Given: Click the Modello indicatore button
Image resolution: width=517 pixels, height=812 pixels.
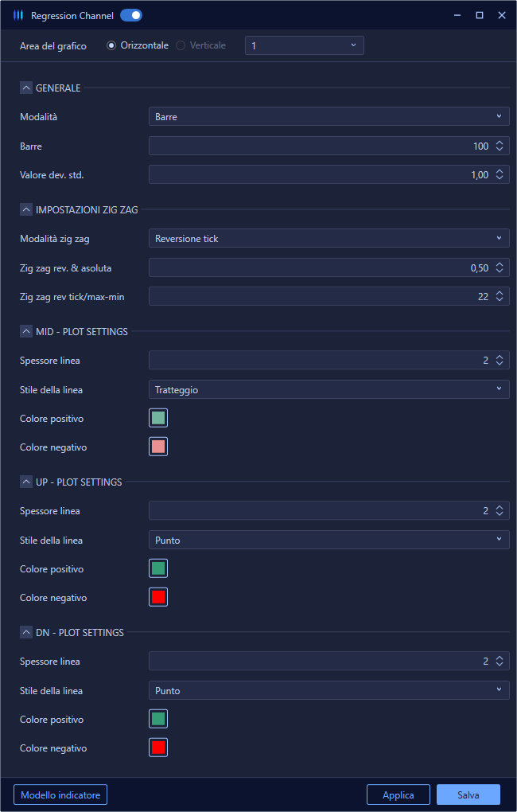Looking at the screenshot, I should (x=60, y=794).
